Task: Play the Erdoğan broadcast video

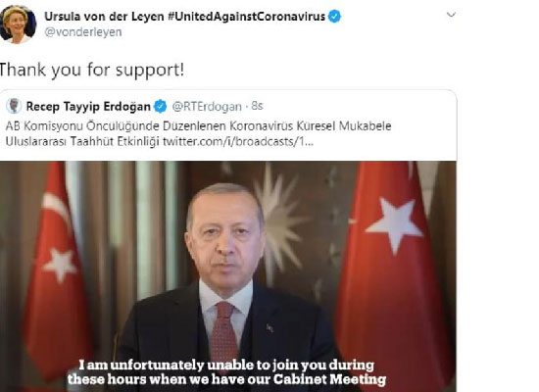Action: pos(228,276)
